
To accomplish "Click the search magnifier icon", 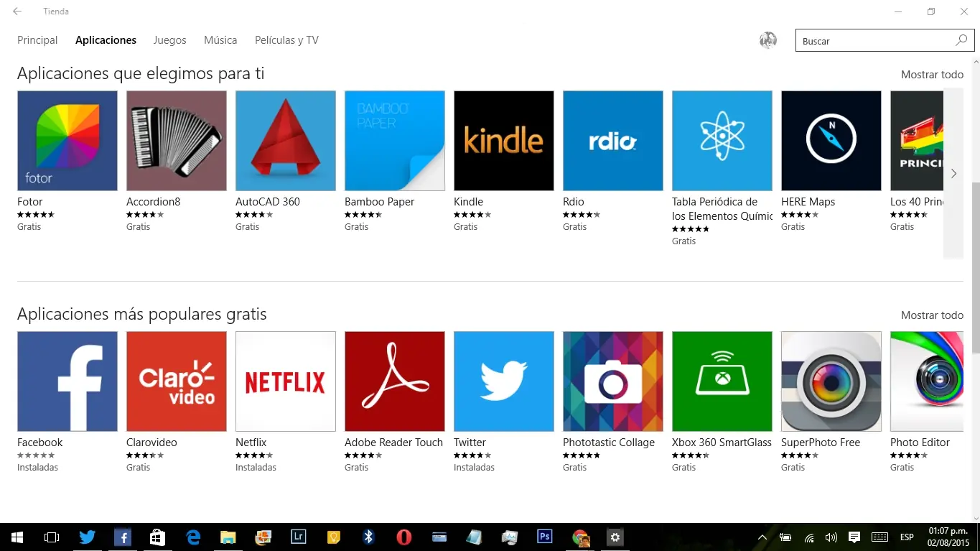I will pyautogui.click(x=961, y=41).
